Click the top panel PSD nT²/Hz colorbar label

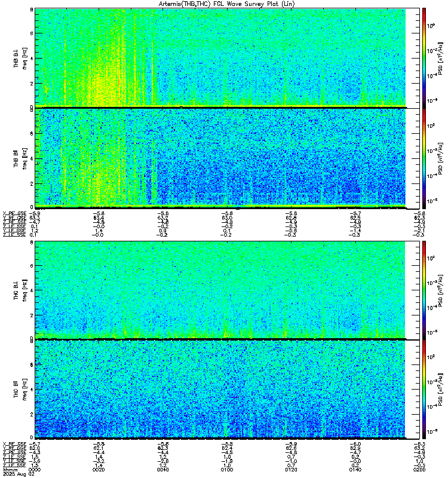pos(440,58)
